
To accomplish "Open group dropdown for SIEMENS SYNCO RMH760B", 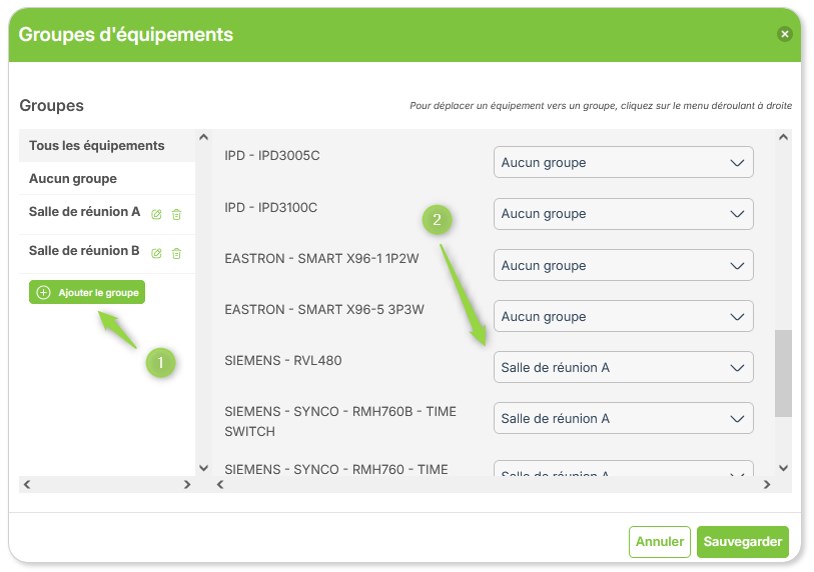I will point(623,418).
